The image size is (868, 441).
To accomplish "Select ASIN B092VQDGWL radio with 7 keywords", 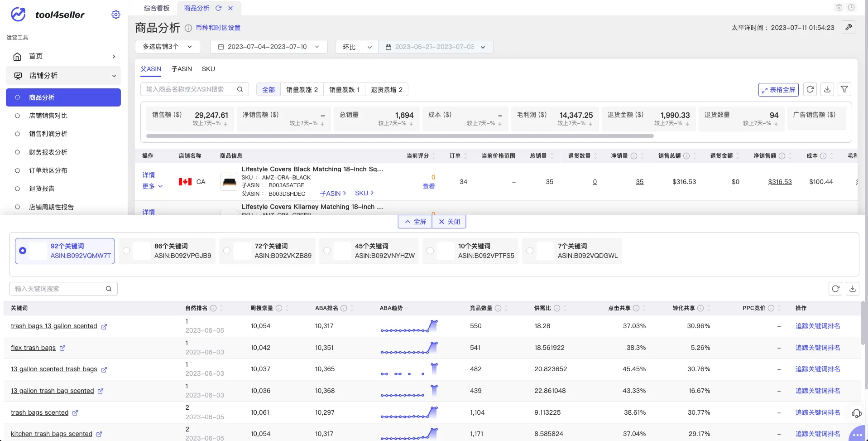I will 530,251.
